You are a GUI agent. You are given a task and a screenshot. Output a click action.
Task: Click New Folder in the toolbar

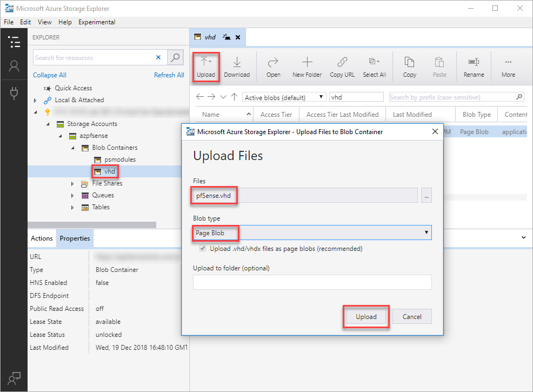click(307, 67)
